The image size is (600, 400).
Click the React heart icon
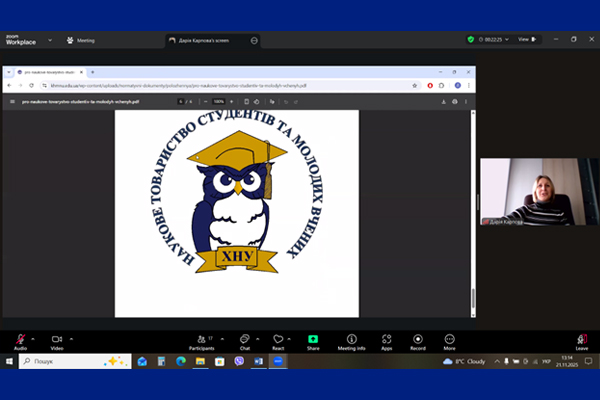click(278, 340)
